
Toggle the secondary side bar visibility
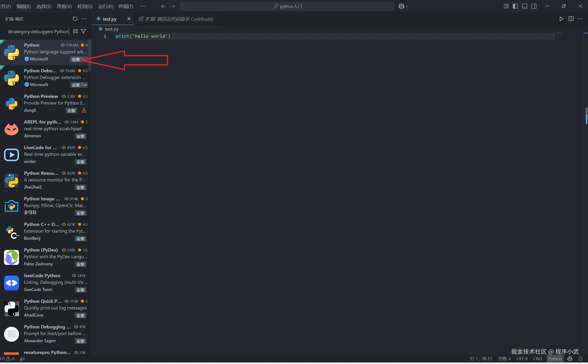tap(534, 6)
